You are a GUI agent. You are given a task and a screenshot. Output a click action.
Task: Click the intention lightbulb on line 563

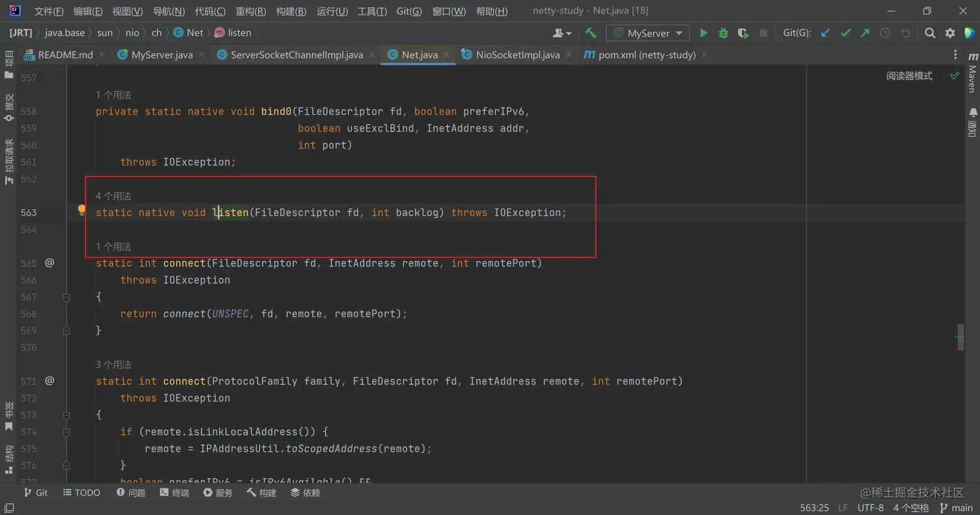coord(82,210)
